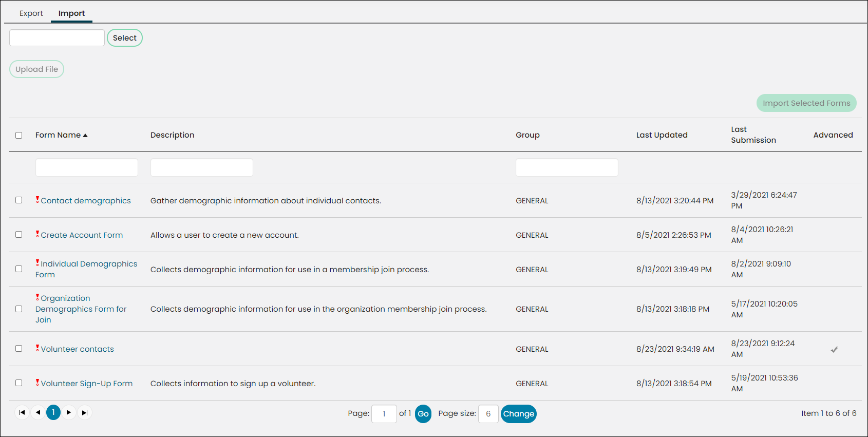Check Organization Demographics Form for Join checkbox
The width and height of the screenshot is (868, 437).
(x=19, y=309)
